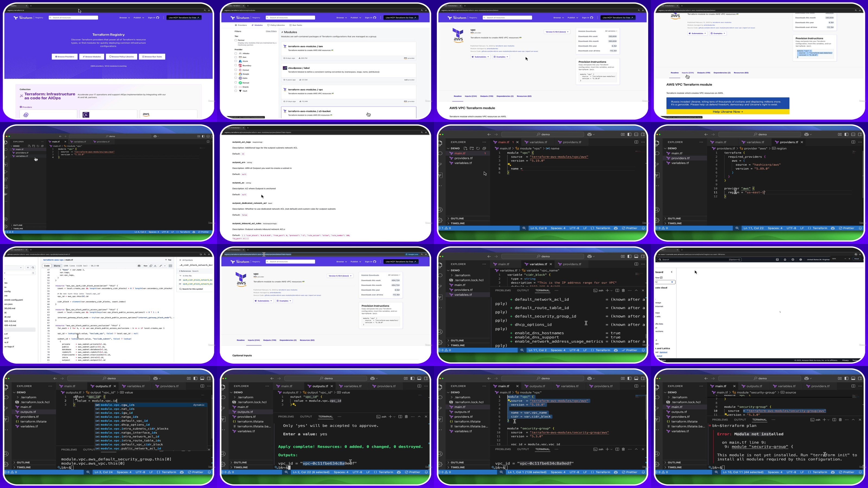868x488 pixels.
Task: Click Browse Run Tasks button on Registry home page
Action: pyautogui.click(x=152, y=57)
